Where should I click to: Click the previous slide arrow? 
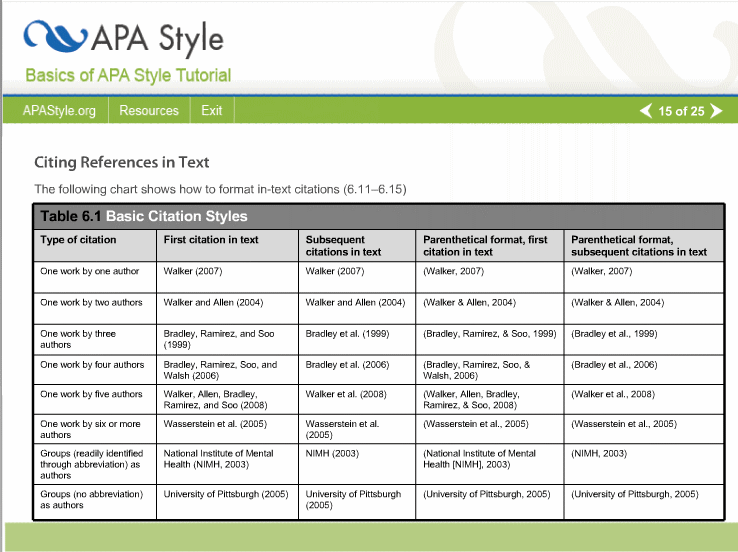tap(646, 111)
